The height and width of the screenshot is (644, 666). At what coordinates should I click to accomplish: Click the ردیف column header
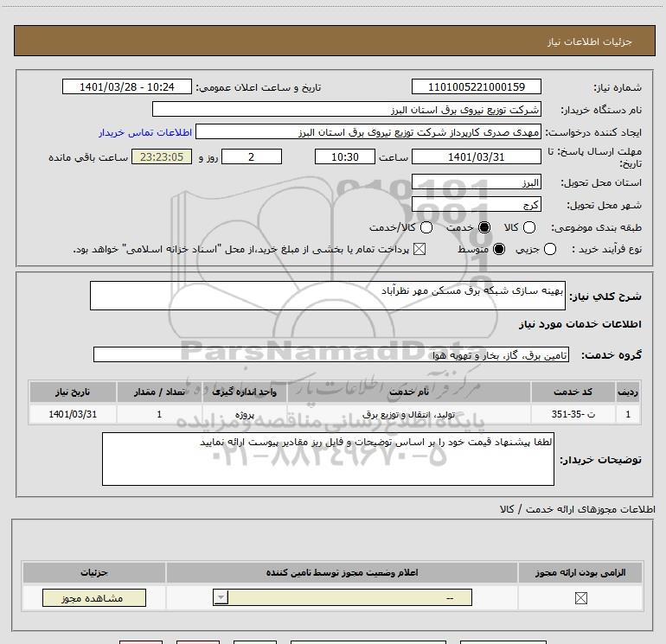tap(628, 392)
